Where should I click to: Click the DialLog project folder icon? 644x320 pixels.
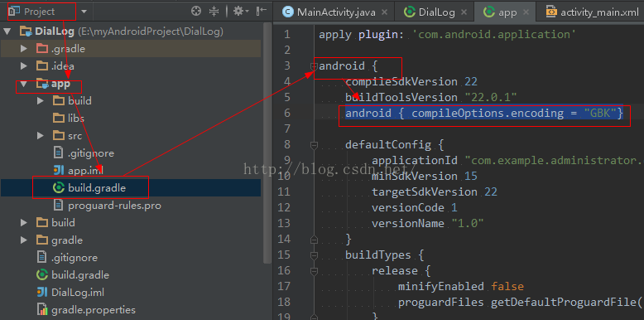[x=26, y=32]
